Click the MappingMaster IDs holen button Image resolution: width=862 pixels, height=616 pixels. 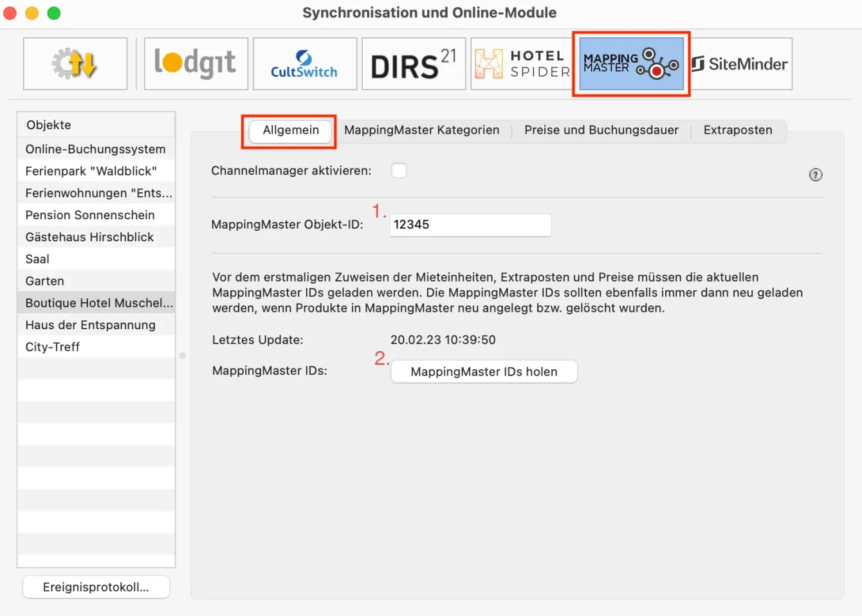[x=484, y=372]
